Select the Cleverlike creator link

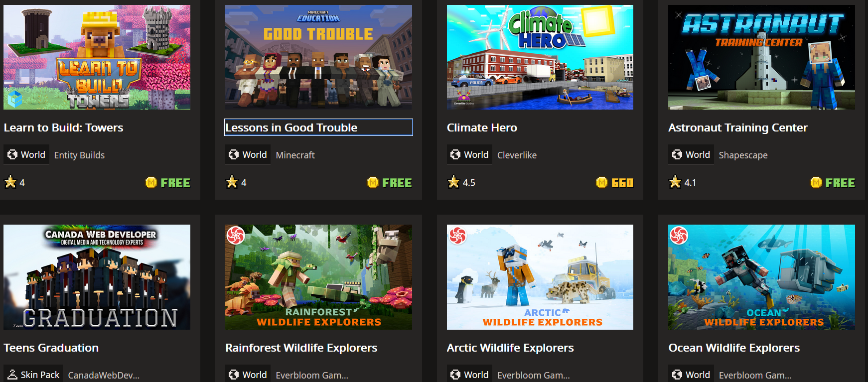[517, 155]
